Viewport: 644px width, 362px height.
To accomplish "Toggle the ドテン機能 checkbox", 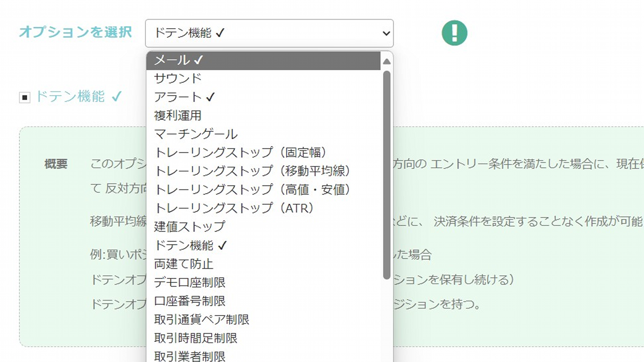I will pos(24,98).
